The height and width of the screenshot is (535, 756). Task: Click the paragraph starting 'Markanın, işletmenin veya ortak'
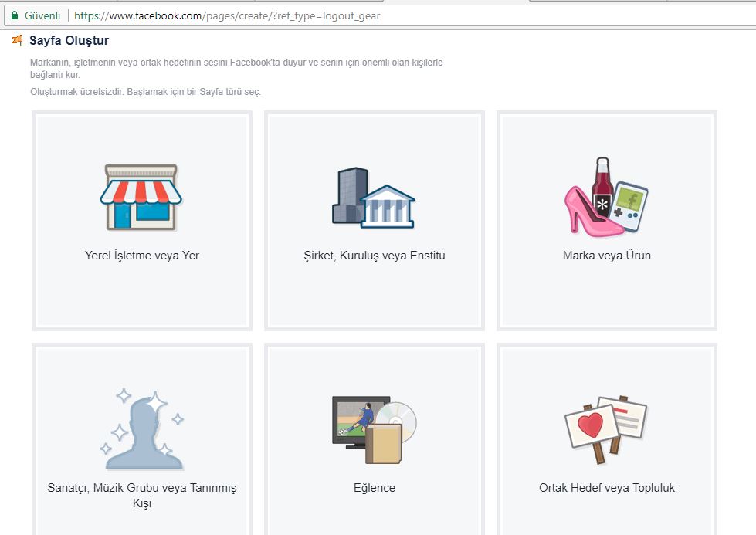[236, 69]
